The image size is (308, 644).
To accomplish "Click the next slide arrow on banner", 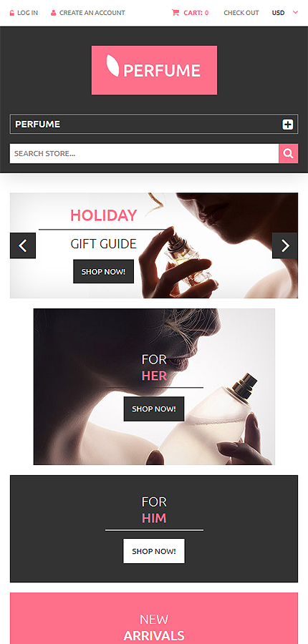I will pos(285,245).
